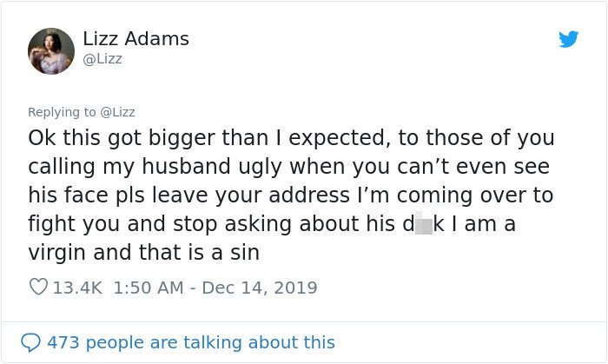
Task: Like the tweet with the heart icon
Action: point(38,287)
